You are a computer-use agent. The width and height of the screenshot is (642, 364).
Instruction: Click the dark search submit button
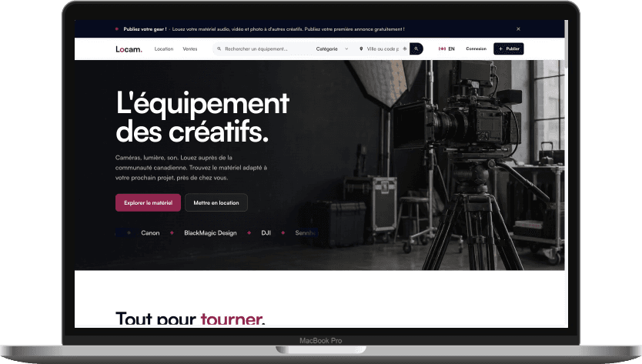click(416, 48)
